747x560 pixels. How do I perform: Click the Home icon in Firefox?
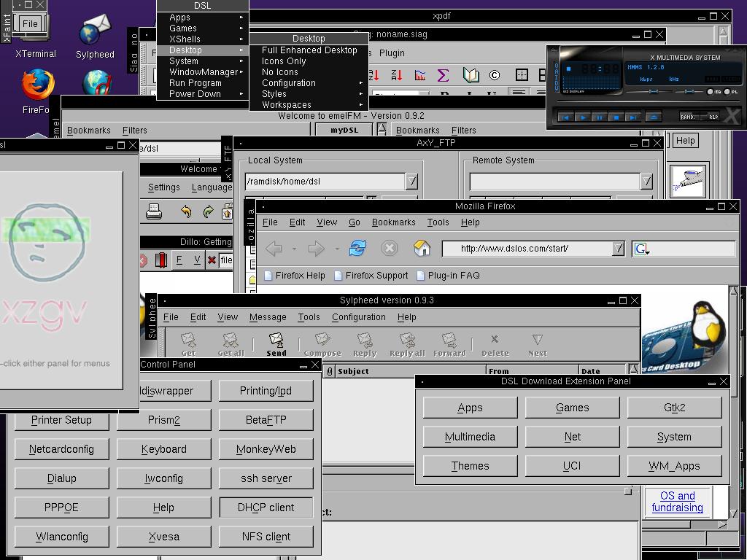[422, 249]
